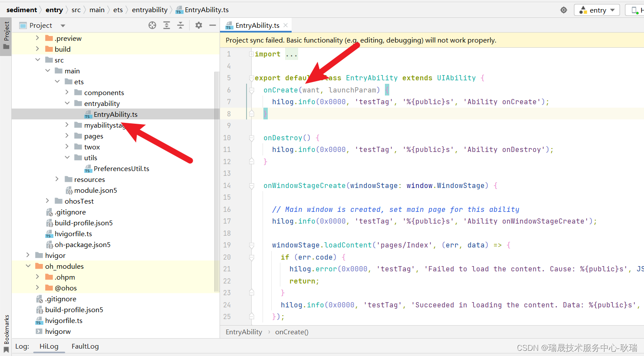644x356 pixels.
Task: Open the Bookmarks side tool window
Action: [6, 333]
